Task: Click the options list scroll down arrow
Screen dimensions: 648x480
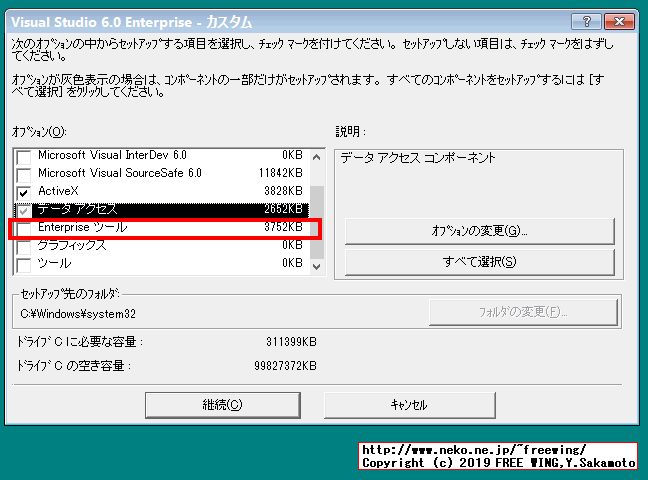Action: [x=317, y=267]
